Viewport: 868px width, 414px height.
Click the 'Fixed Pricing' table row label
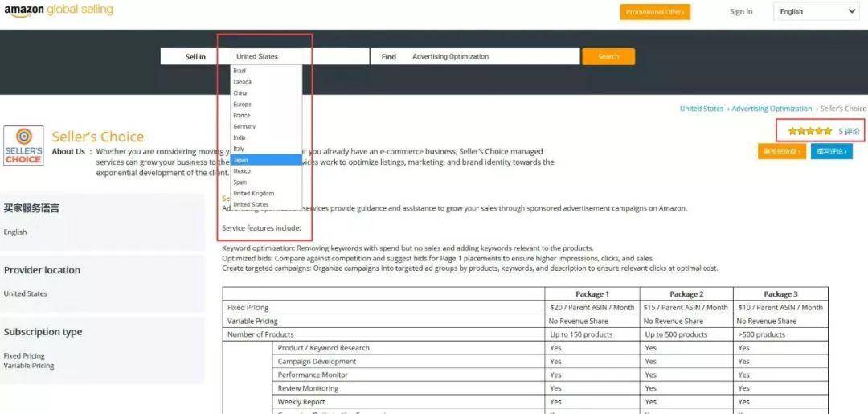pyautogui.click(x=248, y=307)
